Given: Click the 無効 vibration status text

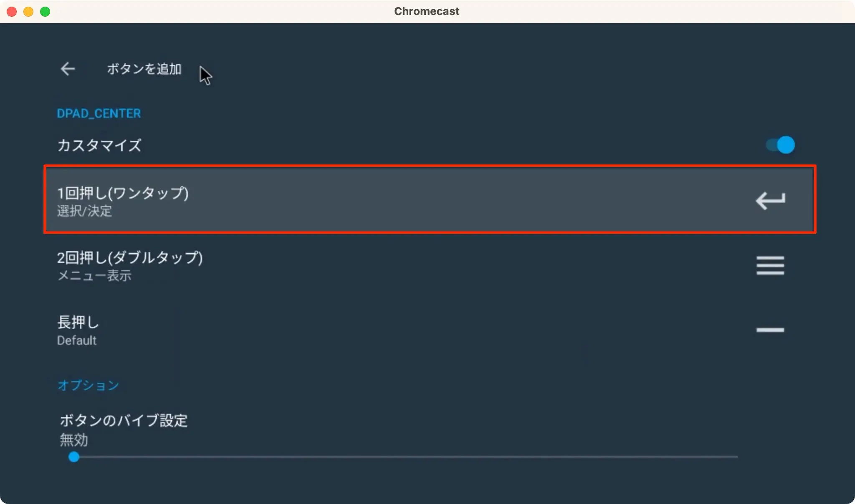Looking at the screenshot, I should [x=74, y=440].
